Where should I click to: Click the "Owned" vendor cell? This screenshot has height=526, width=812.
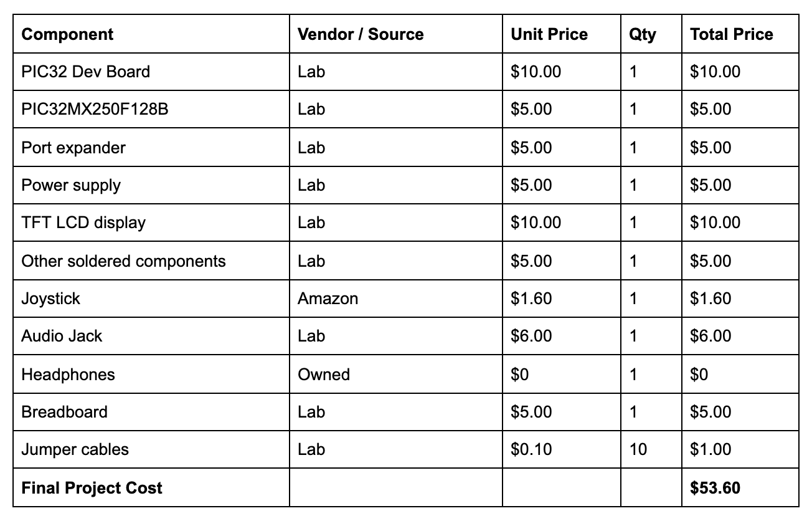pos(324,375)
